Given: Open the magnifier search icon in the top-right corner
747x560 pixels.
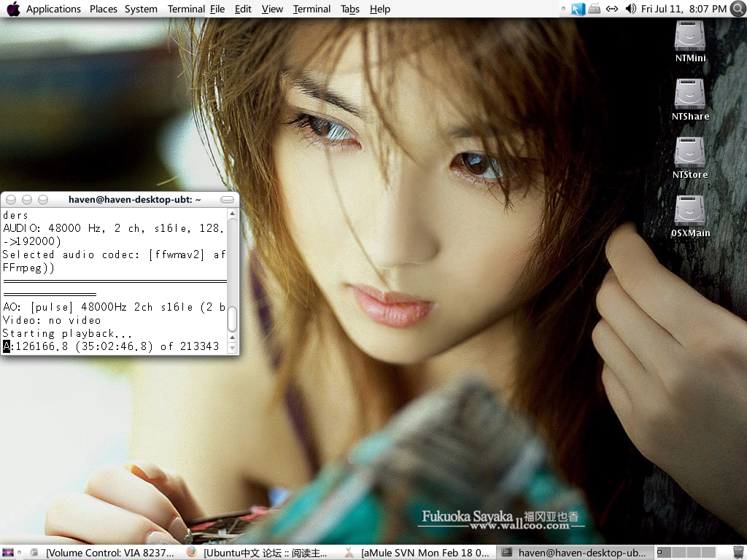Looking at the screenshot, I should (738, 9).
